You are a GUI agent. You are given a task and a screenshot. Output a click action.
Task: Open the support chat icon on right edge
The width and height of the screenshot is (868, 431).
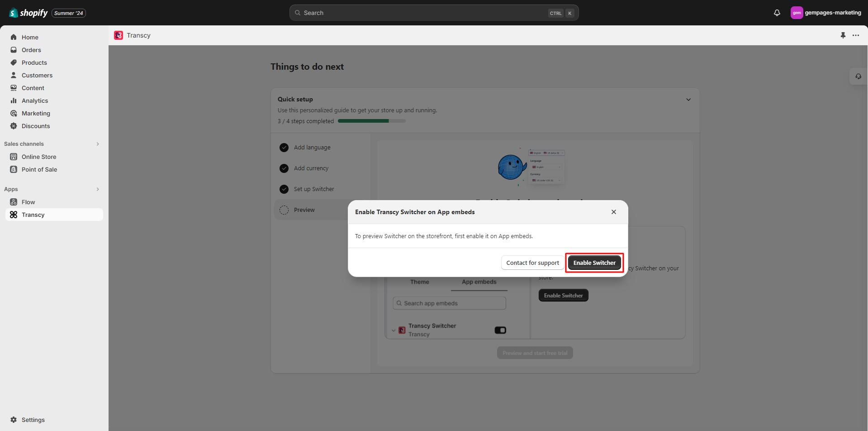click(x=858, y=76)
